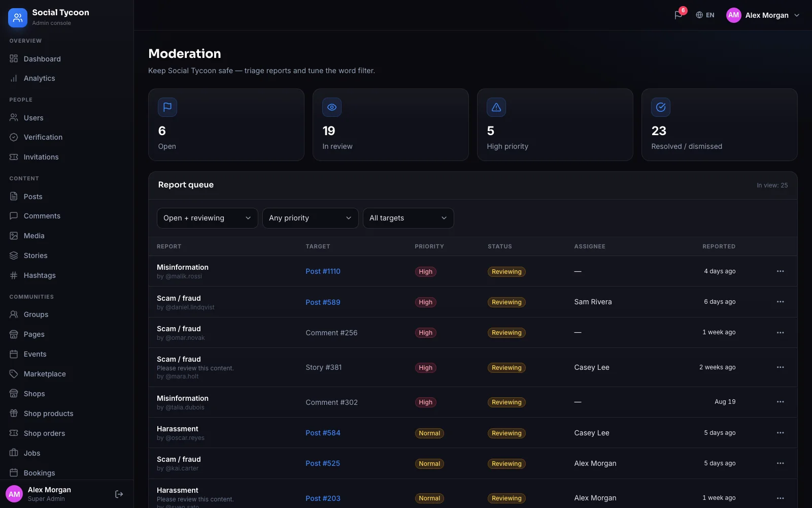The image size is (812, 508).
Task: Open row actions for Post #203 report
Action: click(x=781, y=498)
